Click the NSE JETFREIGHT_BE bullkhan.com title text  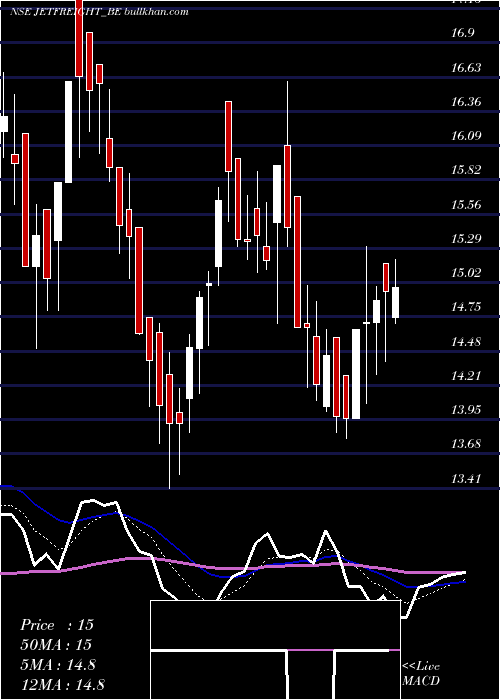pos(99,12)
